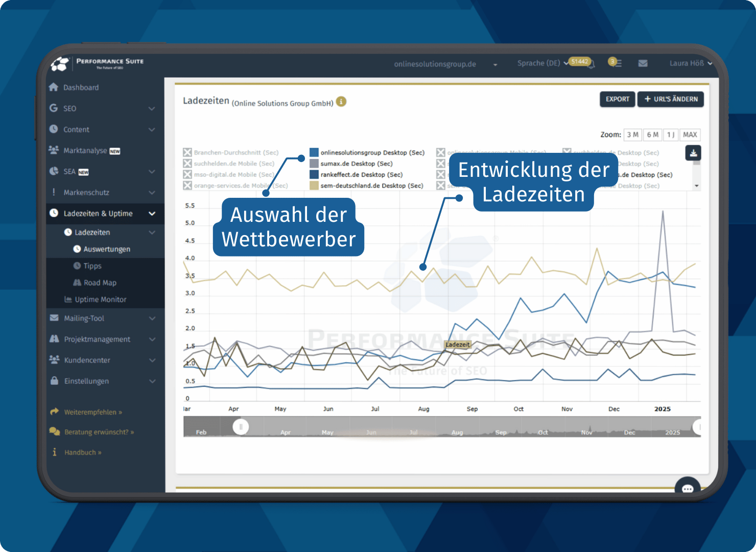Click the EXPORT button

pos(618,99)
